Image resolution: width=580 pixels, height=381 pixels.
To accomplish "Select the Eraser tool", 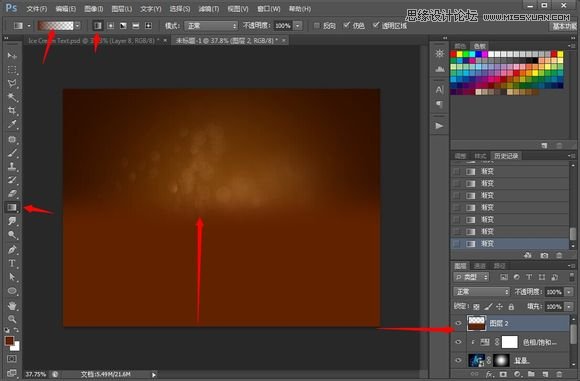I will [x=12, y=193].
